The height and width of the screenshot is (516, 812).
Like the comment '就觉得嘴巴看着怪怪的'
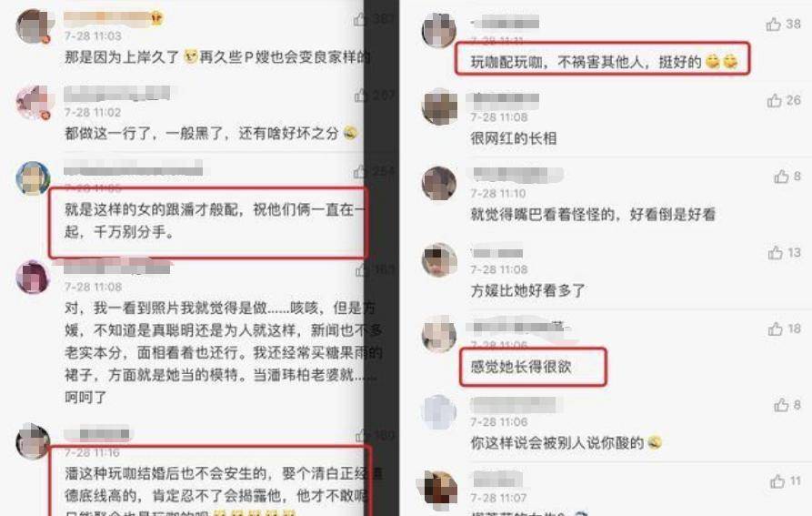[x=781, y=177]
